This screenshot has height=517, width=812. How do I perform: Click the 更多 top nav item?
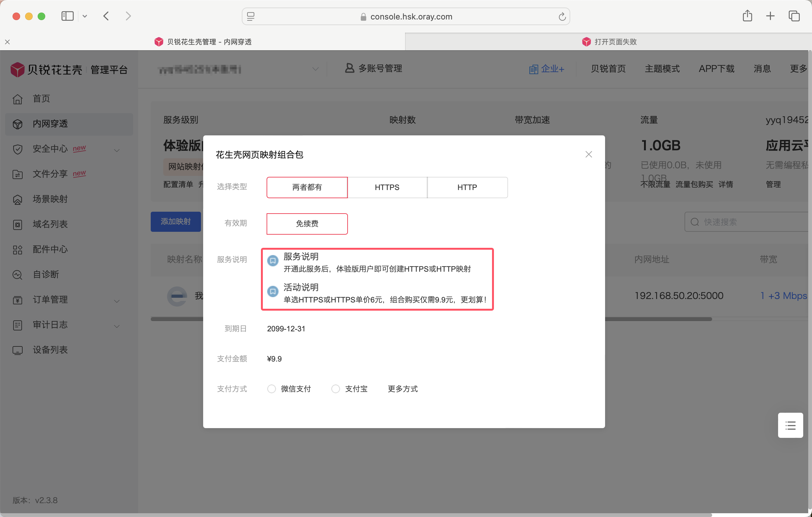coord(798,69)
